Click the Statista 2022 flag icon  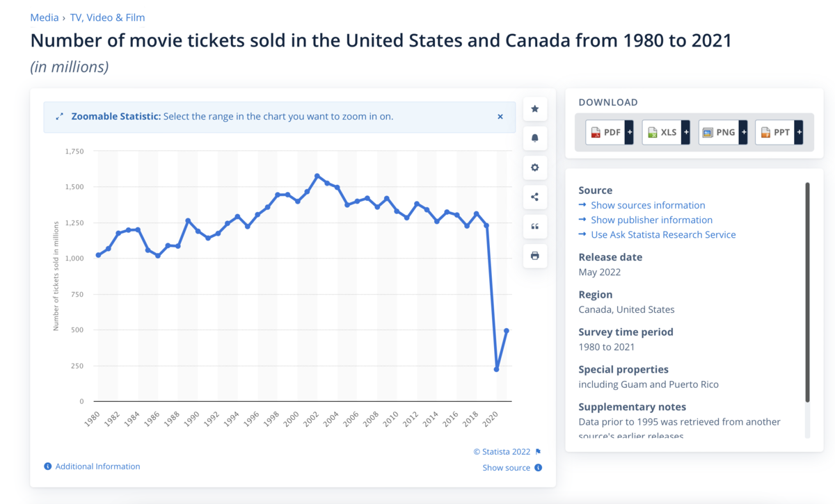point(538,452)
